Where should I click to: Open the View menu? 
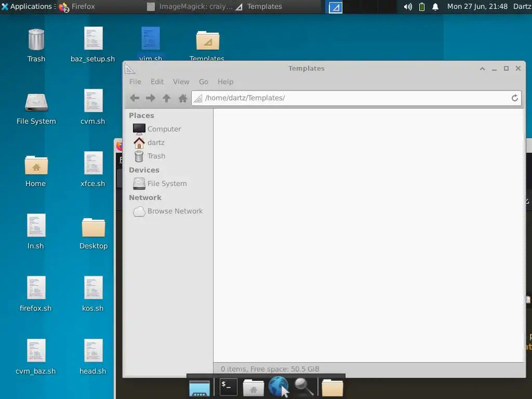181,82
